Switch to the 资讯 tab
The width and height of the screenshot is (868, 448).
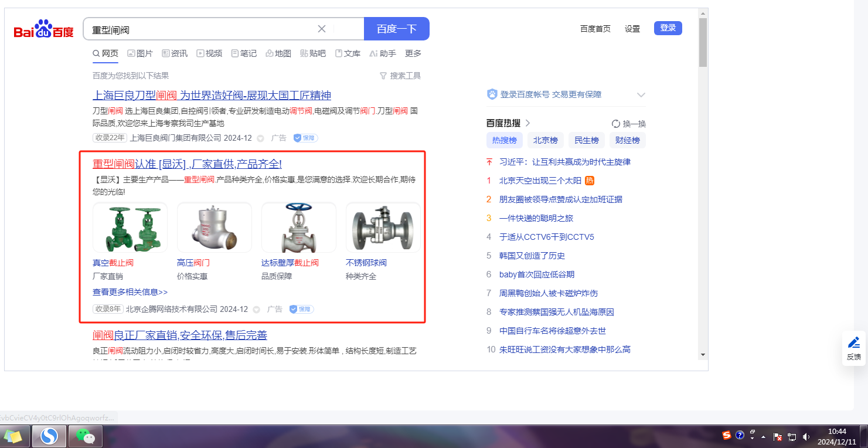click(175, 53)
